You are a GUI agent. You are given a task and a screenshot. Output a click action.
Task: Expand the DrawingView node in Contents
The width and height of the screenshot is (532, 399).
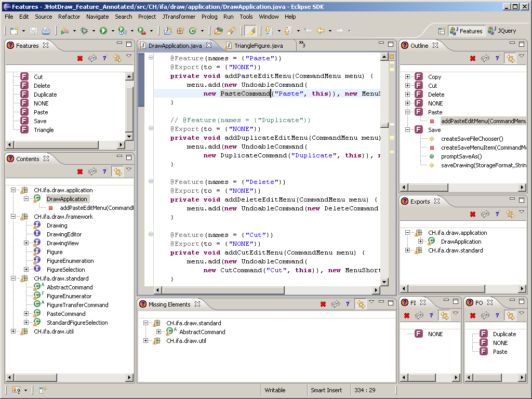[26, 243]
